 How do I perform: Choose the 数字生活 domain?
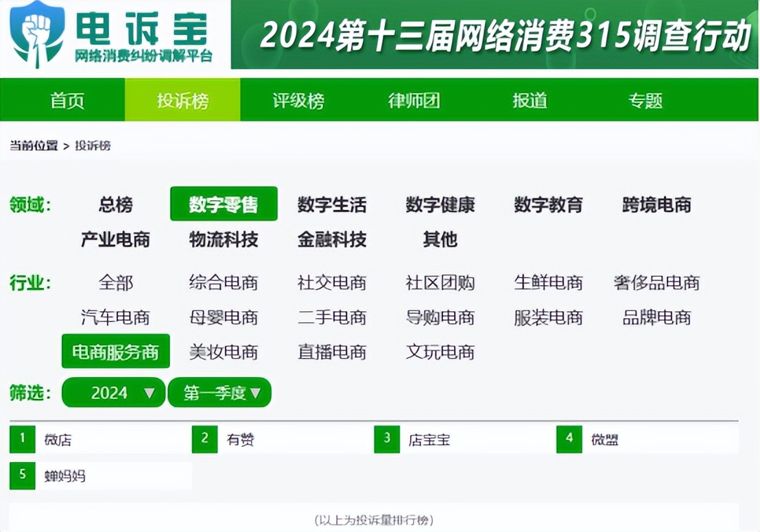[x=332, y=204]
